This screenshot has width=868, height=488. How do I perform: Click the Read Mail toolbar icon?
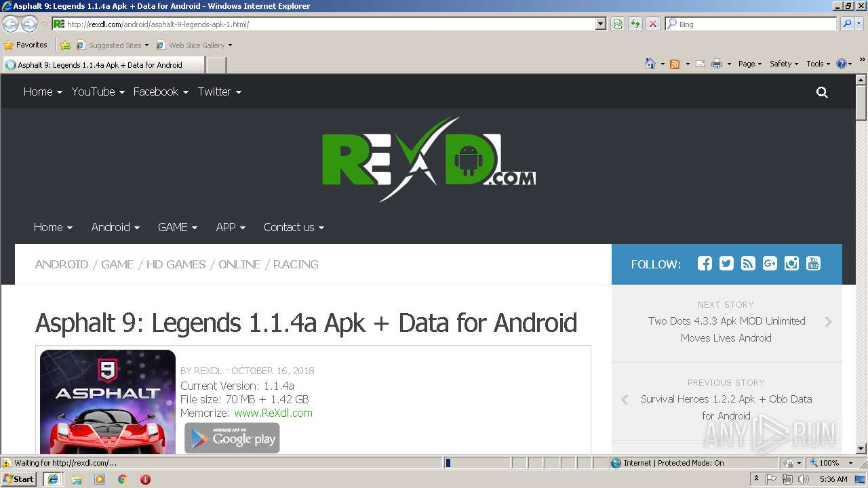(x=701, y=64)
